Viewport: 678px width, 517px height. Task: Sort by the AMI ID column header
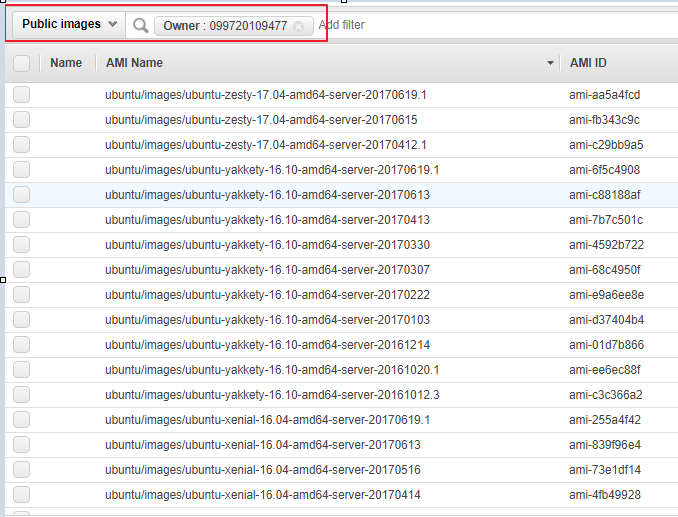(588, 63)
